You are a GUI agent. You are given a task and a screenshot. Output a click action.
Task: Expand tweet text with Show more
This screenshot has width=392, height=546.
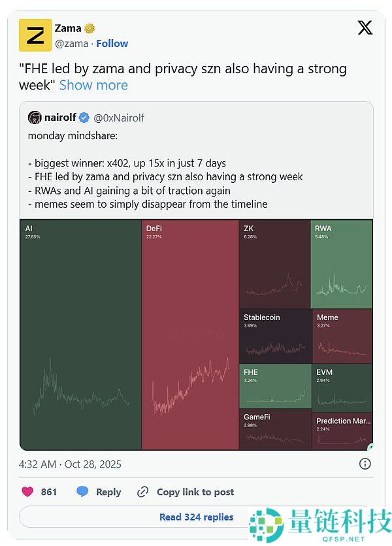[93, 85]
